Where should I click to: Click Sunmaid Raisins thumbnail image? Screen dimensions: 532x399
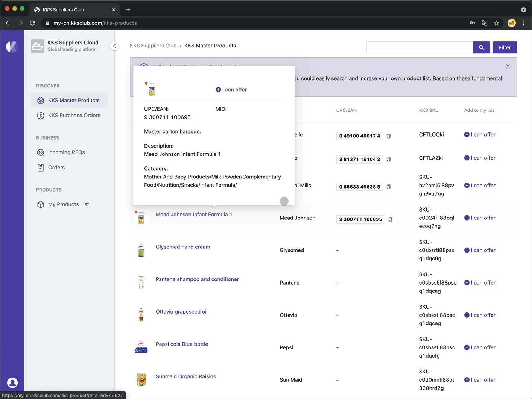141,379
